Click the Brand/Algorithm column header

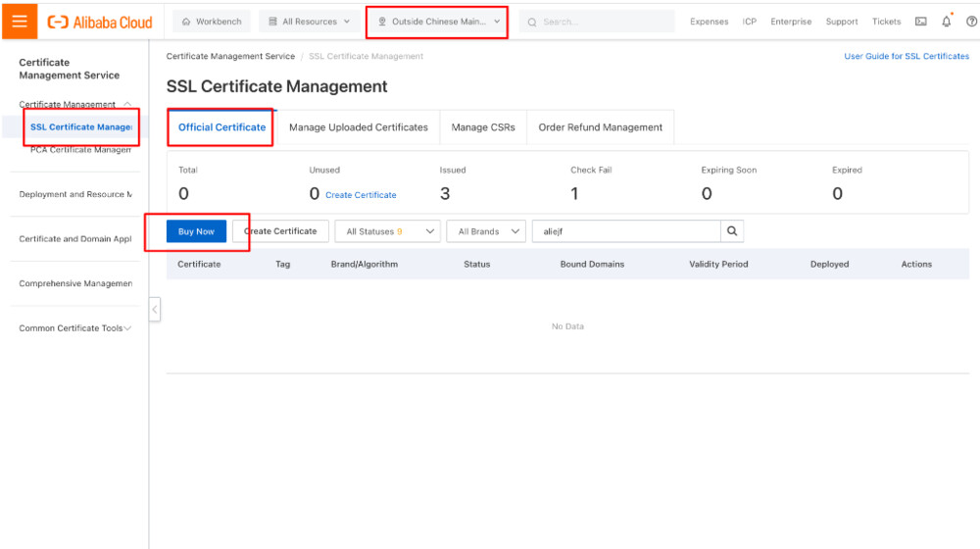(x=365, y=264)
